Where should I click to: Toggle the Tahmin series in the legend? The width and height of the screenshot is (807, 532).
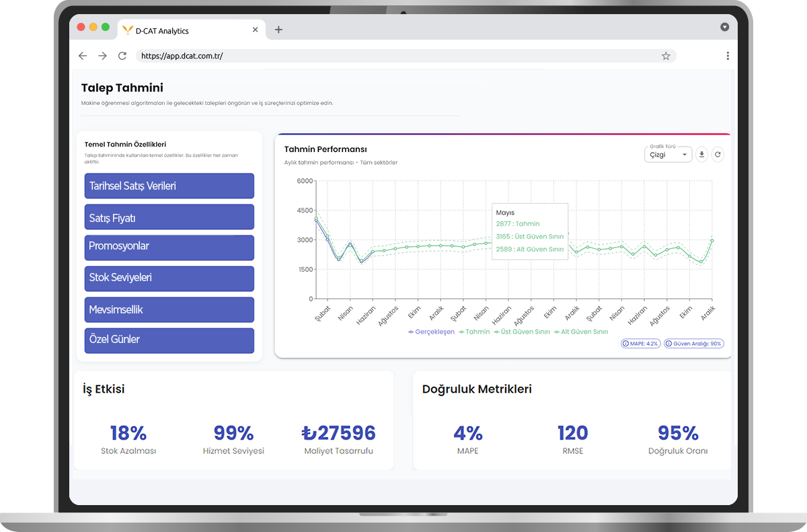(474, 332)
